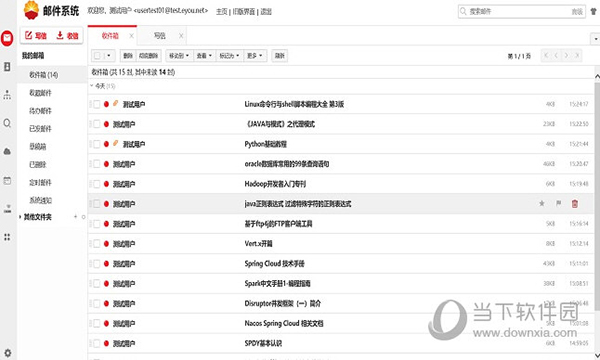Click in the mail search input field

point(518,12)
